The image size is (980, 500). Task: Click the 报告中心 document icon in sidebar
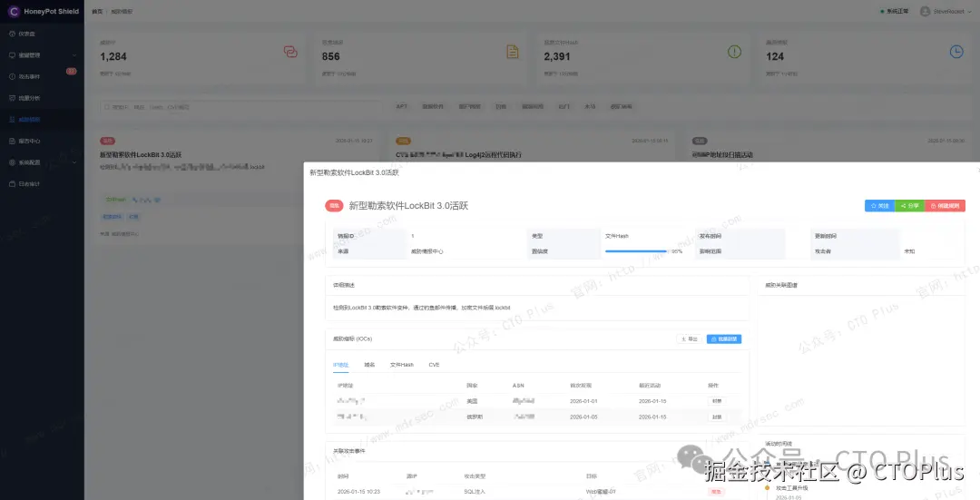[x=12, y=142]
